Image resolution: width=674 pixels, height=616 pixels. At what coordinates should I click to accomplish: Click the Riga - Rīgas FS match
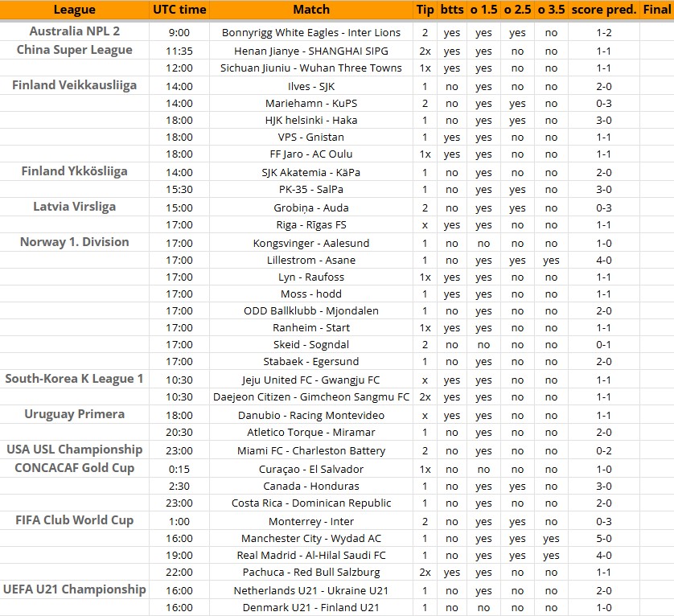coord(311,225)
